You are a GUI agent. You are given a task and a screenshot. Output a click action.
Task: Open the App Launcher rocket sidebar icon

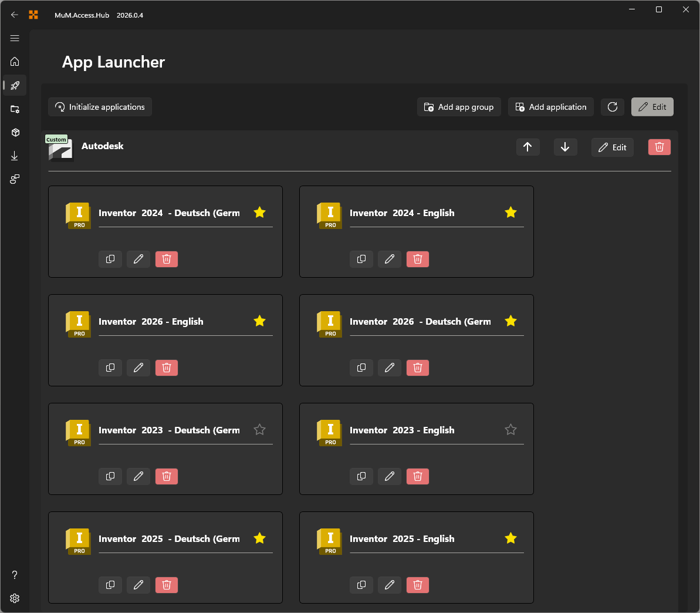pyautogui.click(x=15, y=86)
